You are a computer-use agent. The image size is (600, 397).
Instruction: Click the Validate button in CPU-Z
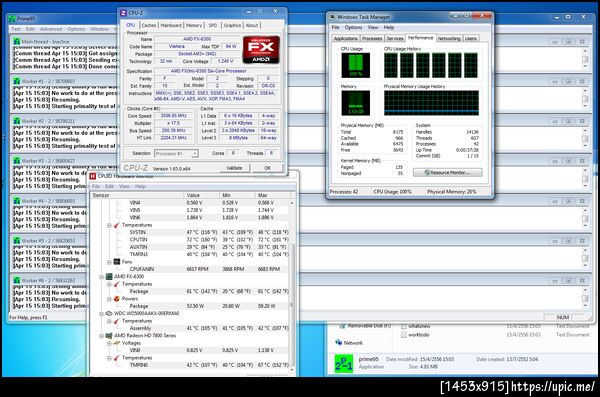pyautogui.click(x=234, y=168)
